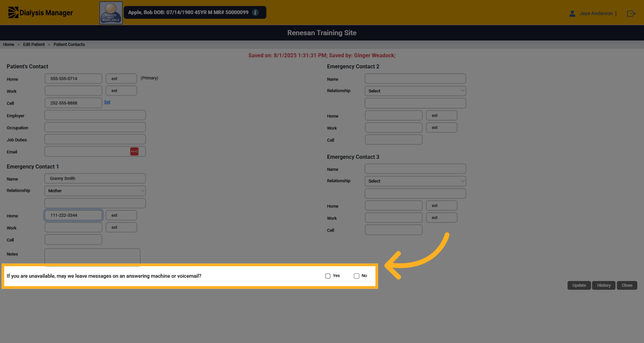Click Emergency Contact 2 Work ext field
The image size is (644, 343).
point(442,128)
